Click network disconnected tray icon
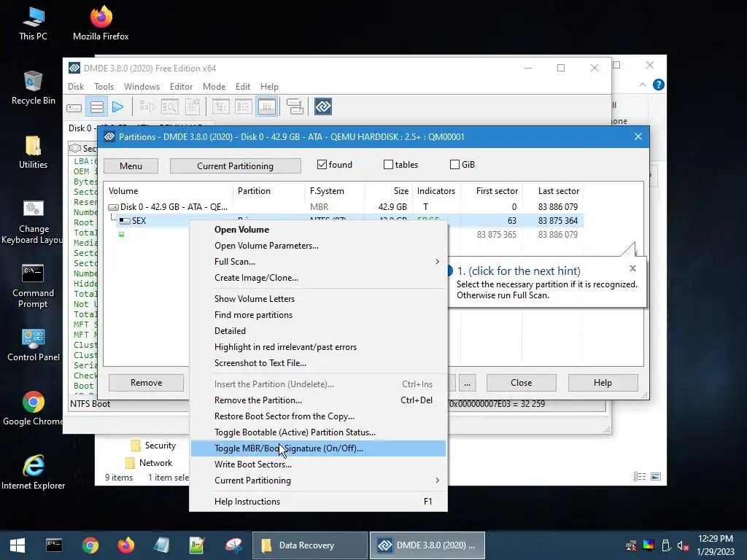This screenshot has height=560, width=747. coord(631,545)
